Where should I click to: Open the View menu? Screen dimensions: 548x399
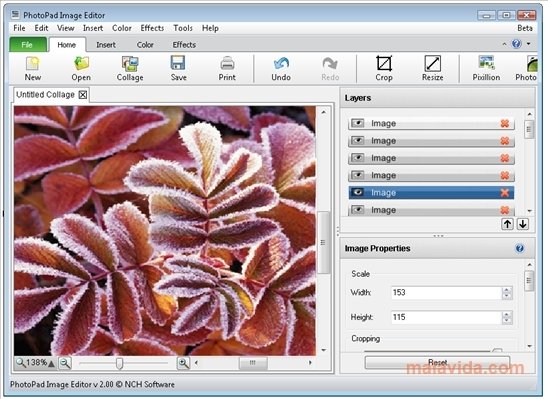pyautogui.click(x=66, y=28)
